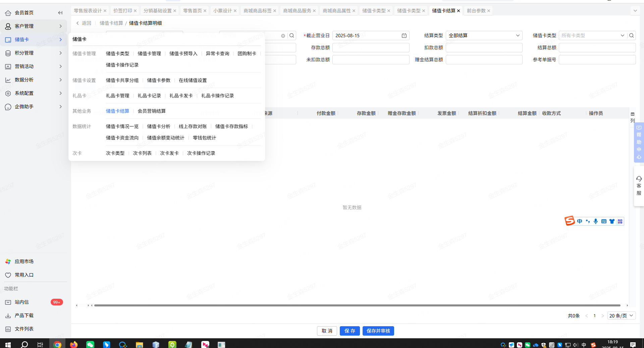Screen dimensions: 644x348
Task: Open the Sogou soft keyboard icon
Action: pyautogui.click(x=604, y=221)
